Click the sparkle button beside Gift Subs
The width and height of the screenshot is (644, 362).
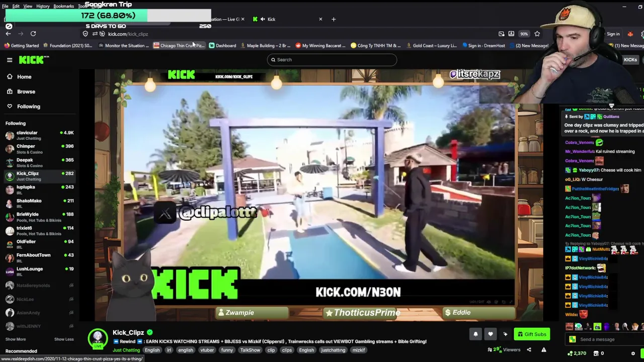point(505,334)
